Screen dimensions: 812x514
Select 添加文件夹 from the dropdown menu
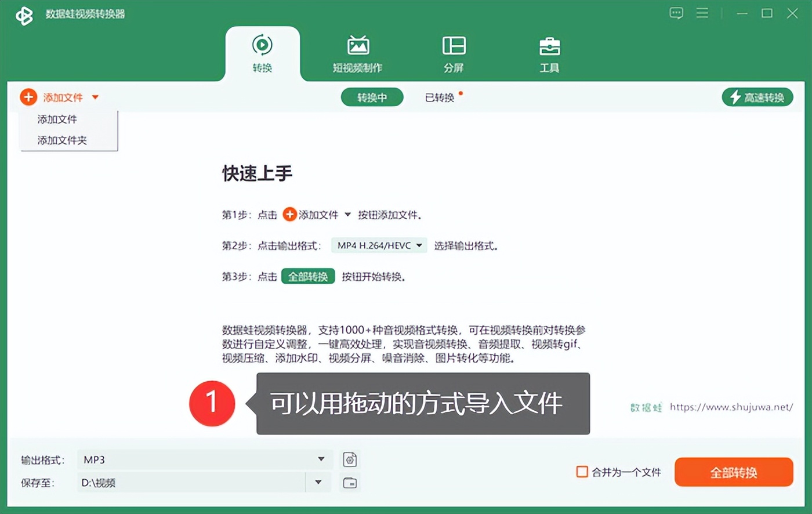(62, 140)
